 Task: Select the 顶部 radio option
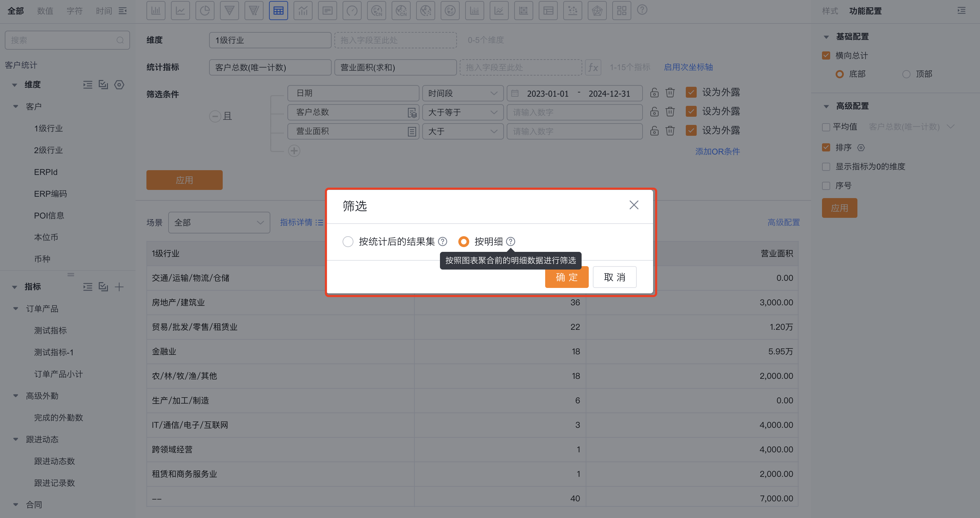pos(906,74)
